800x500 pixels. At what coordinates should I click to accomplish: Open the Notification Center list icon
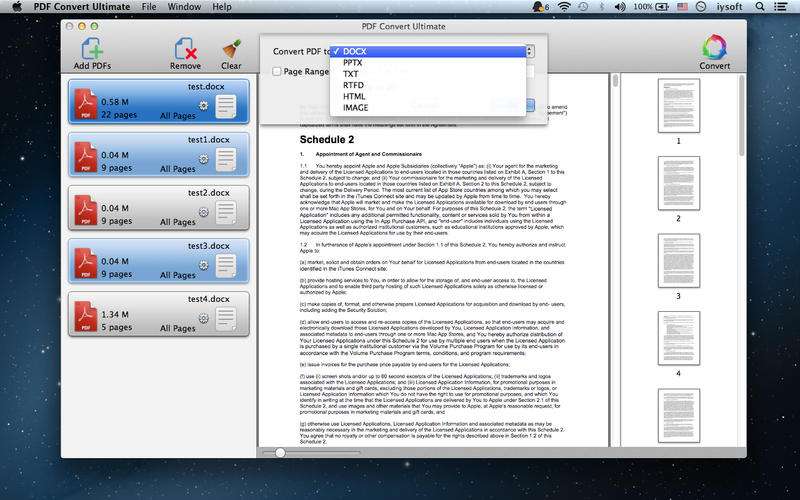781,7
